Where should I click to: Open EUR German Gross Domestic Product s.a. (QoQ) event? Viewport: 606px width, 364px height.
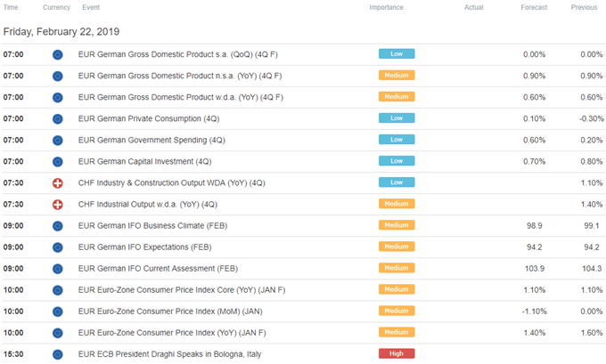pos(177,55)
